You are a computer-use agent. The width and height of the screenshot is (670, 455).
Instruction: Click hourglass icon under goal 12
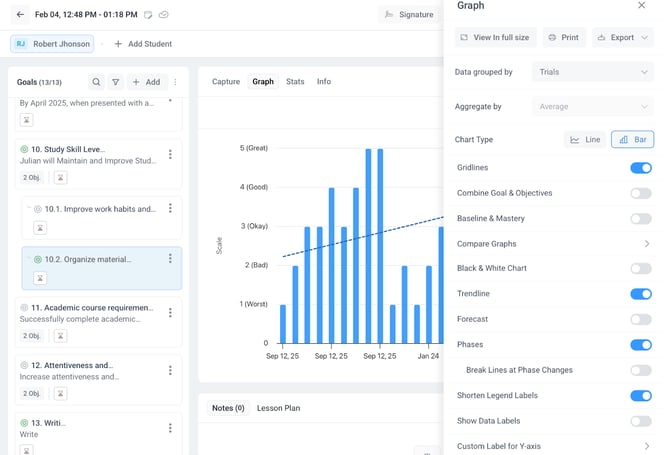point(61,395)
